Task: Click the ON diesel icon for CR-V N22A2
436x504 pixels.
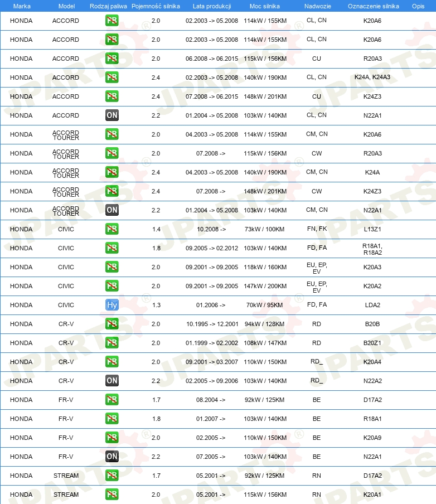Action: coord(112,381)
